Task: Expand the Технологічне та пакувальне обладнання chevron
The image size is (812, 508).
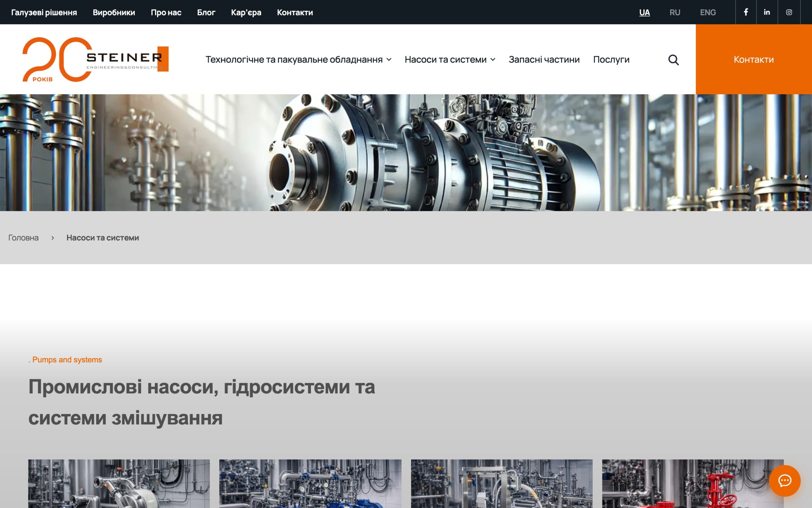Action: [x=389, y=59]
